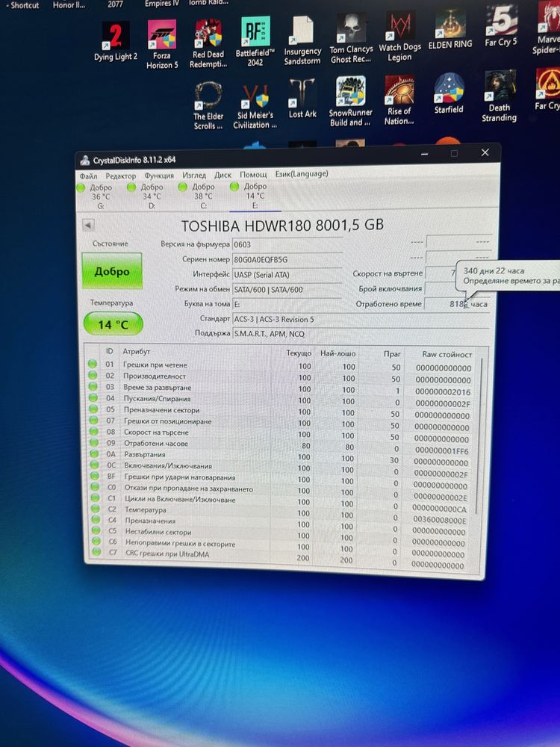Open Far Cry 5 shortcut
This screenshot has width=560, height=747.
coord(501,25)
